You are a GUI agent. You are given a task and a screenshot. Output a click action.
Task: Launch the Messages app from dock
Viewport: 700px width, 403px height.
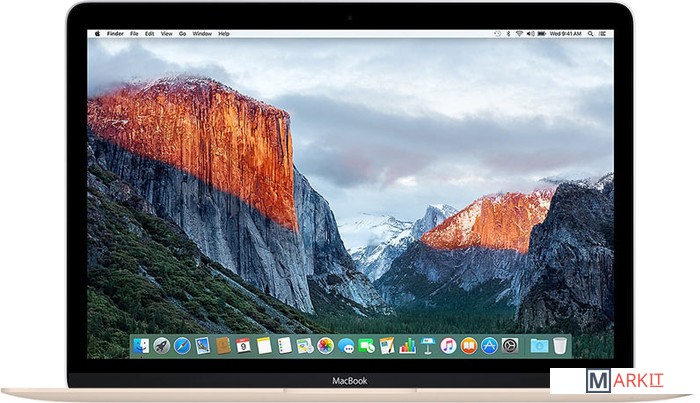click(x=346, y=345)
